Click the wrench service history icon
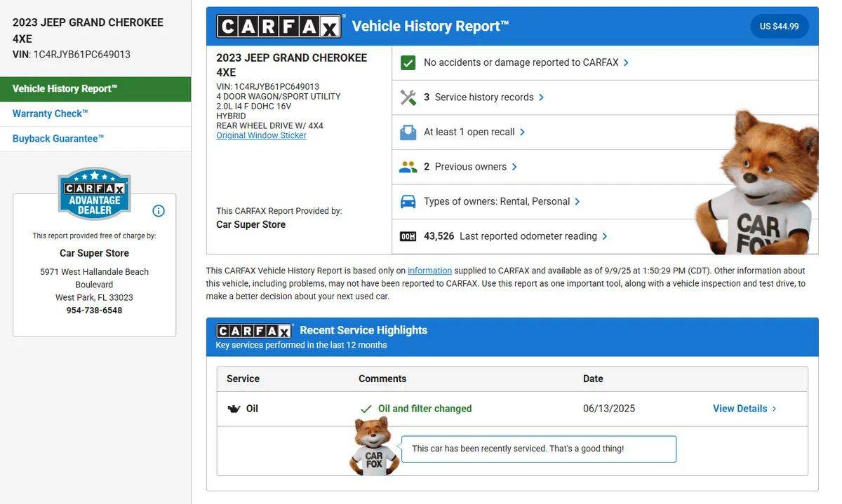 (408, 97)
